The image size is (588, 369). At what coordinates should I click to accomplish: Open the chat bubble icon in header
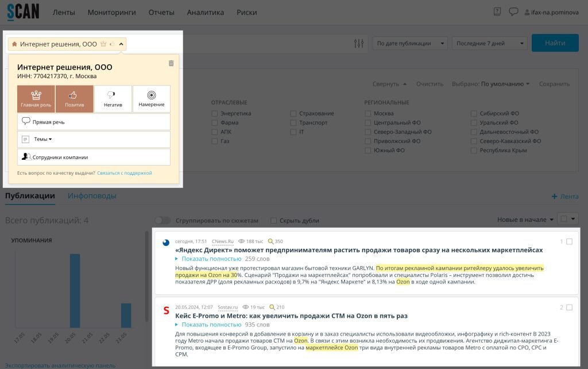[513, 11]
